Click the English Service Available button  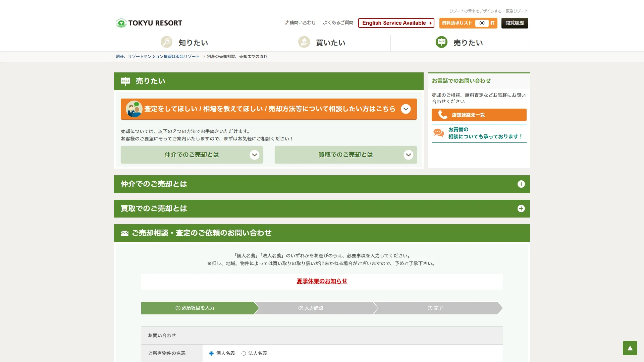tap(396, 23)
